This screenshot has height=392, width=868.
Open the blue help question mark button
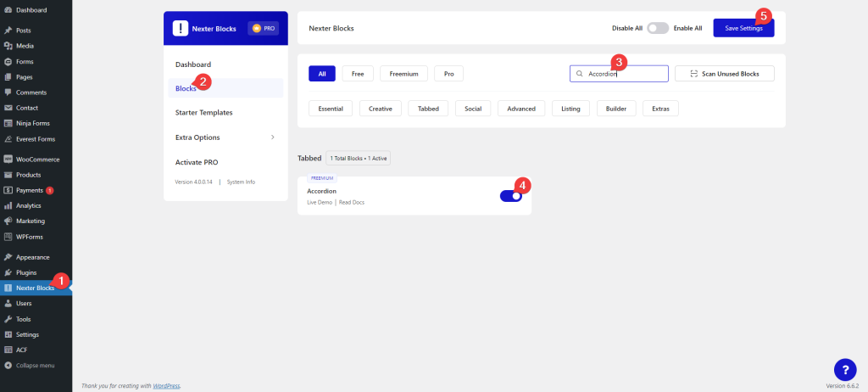pos(845,369)
